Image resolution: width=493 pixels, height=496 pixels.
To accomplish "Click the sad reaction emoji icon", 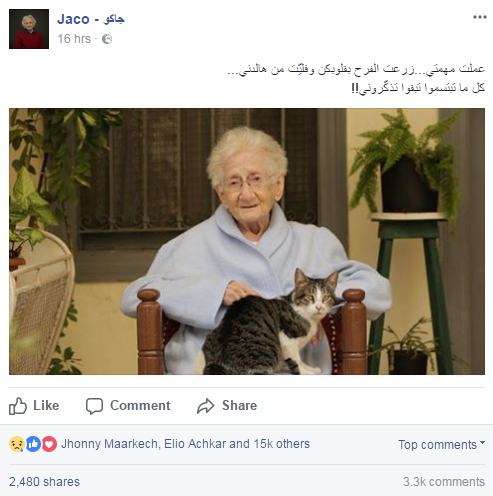I will [17, 444].
